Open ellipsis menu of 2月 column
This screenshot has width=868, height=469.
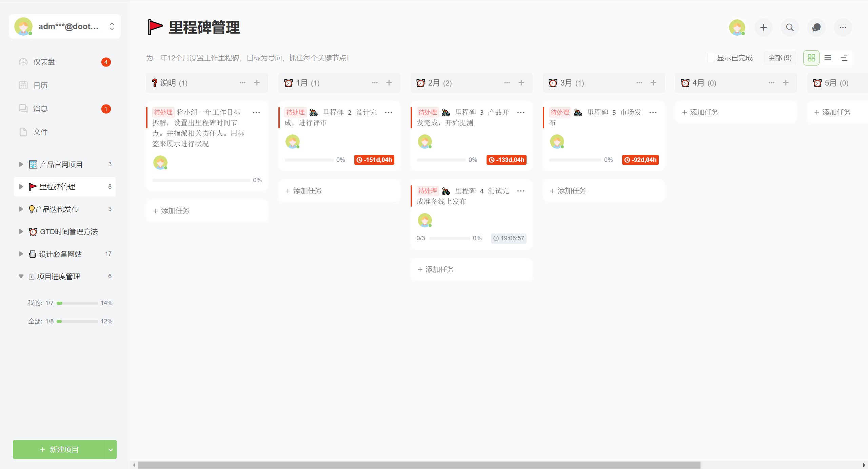tap(507, 83)
